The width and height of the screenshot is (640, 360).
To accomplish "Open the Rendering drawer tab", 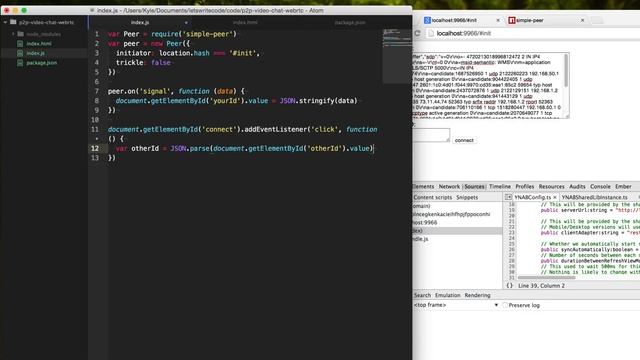I will 477,295.
